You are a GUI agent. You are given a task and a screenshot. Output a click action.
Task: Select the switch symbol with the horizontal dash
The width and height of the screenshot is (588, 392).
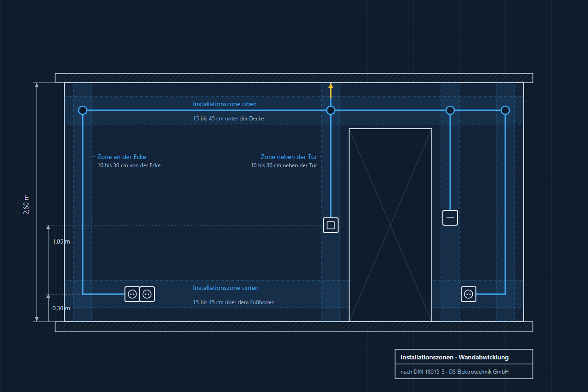(450, 217)
